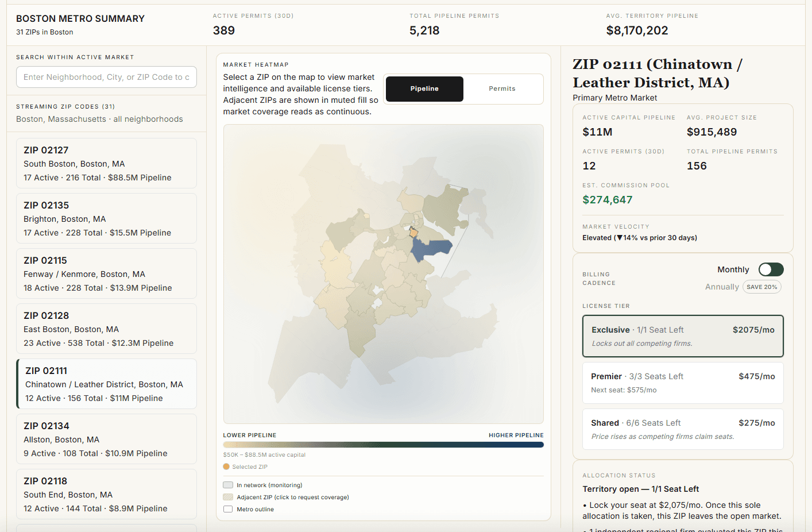Open the ZIP 02127 South Boston card
The width and height of the screenshot is (812, 532).
coord(106,163)
